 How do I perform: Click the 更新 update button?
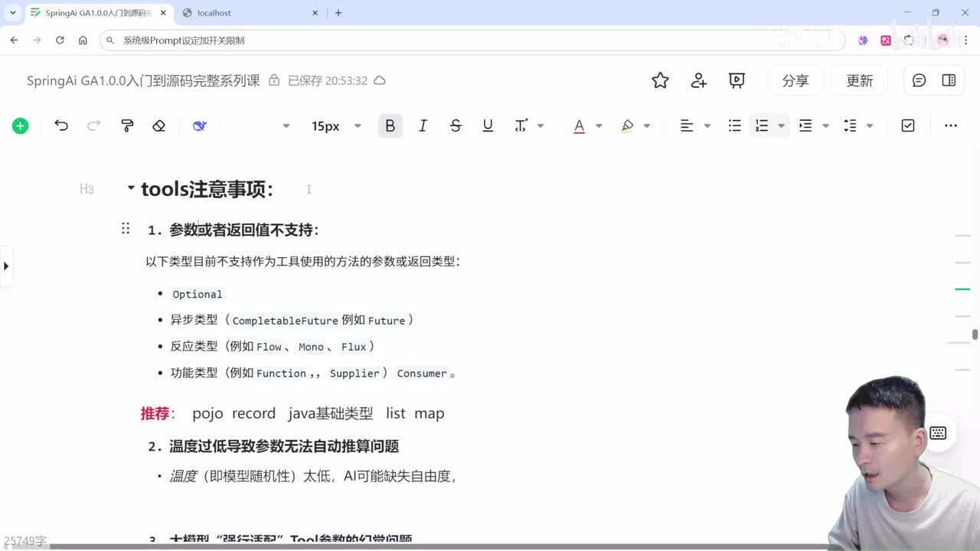point(860,80)
